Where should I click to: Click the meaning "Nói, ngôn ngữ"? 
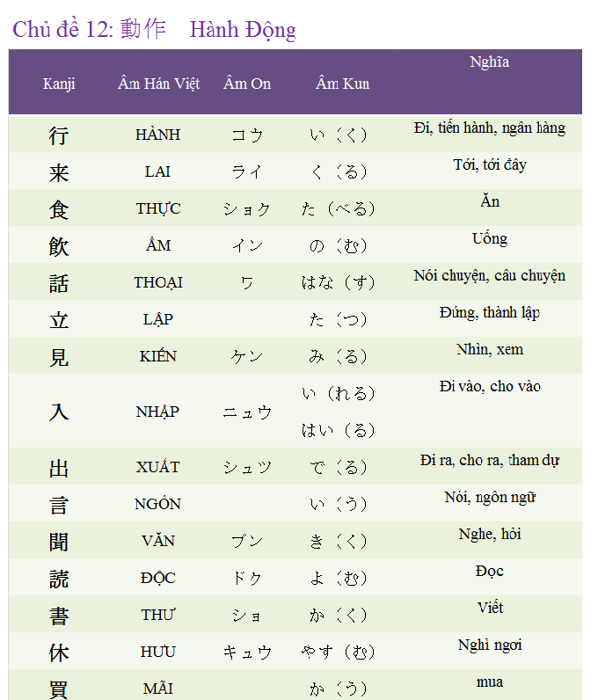coord(489,498)
